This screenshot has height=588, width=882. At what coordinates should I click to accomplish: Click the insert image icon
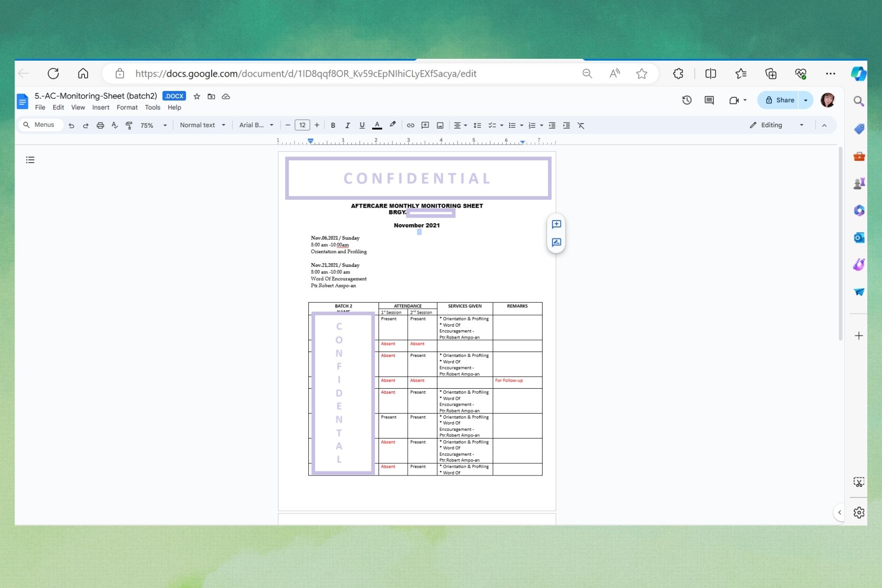point(440,125)
